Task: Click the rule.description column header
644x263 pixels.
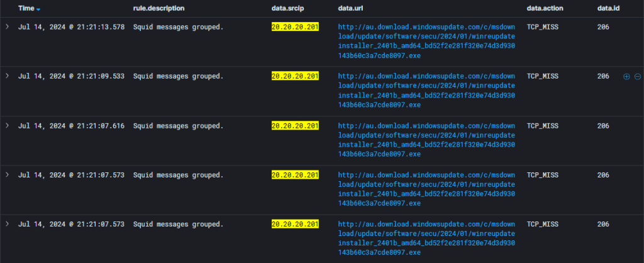Action: [159, 9]
